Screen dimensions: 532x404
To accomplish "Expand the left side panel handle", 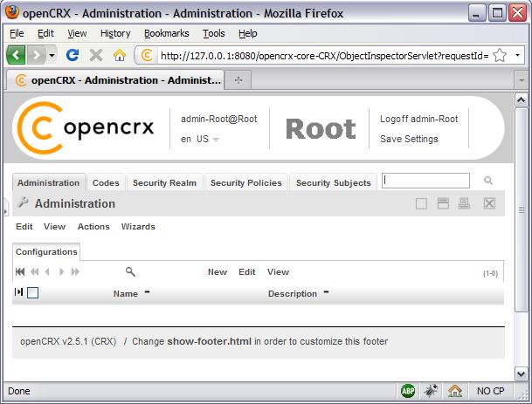I will pos(5,207).
